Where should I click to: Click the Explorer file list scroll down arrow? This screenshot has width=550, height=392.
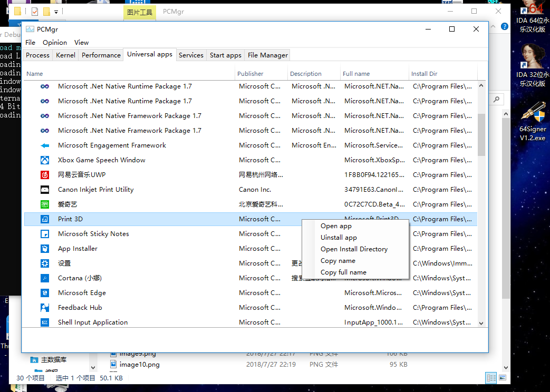click(x=506, y=368)
